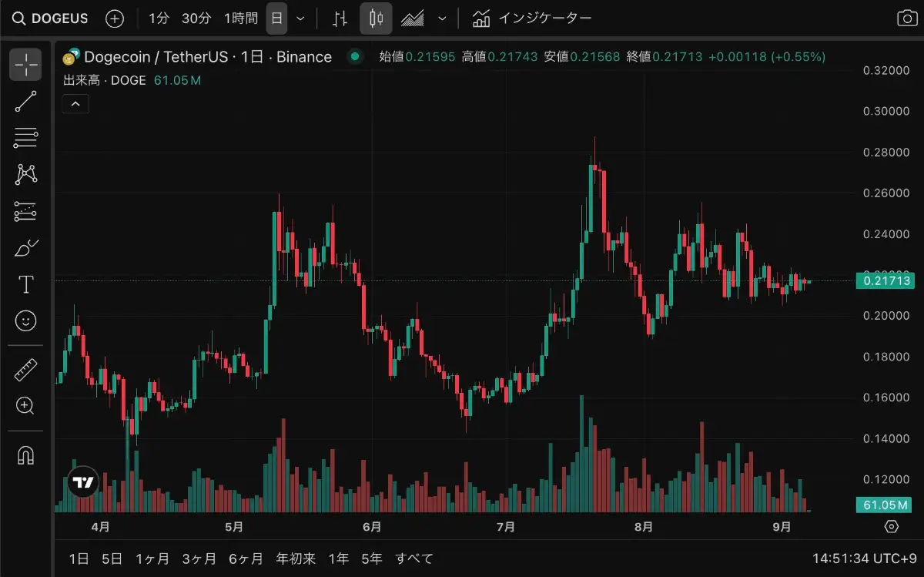Image resolution: width=924 pixels, height=577 pixels.
Task: Select the trend line drawing tool
Action: (x=25, y=101)
